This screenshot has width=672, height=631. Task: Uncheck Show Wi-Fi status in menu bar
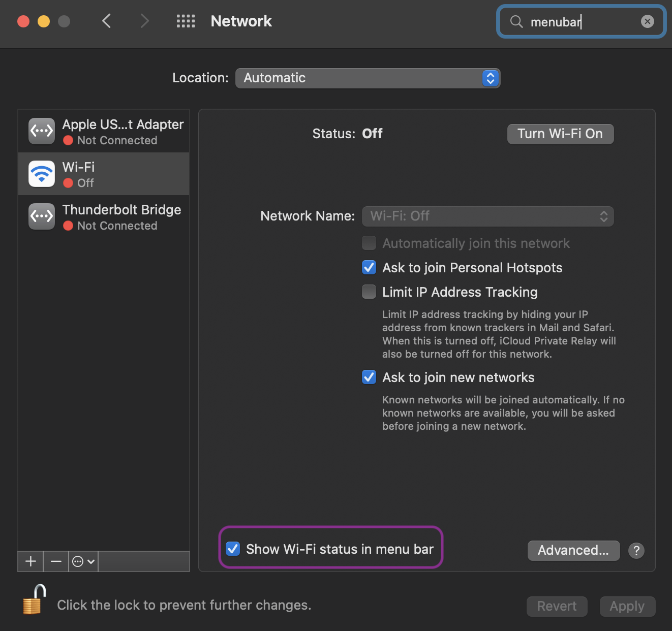(x=233, y=549)
